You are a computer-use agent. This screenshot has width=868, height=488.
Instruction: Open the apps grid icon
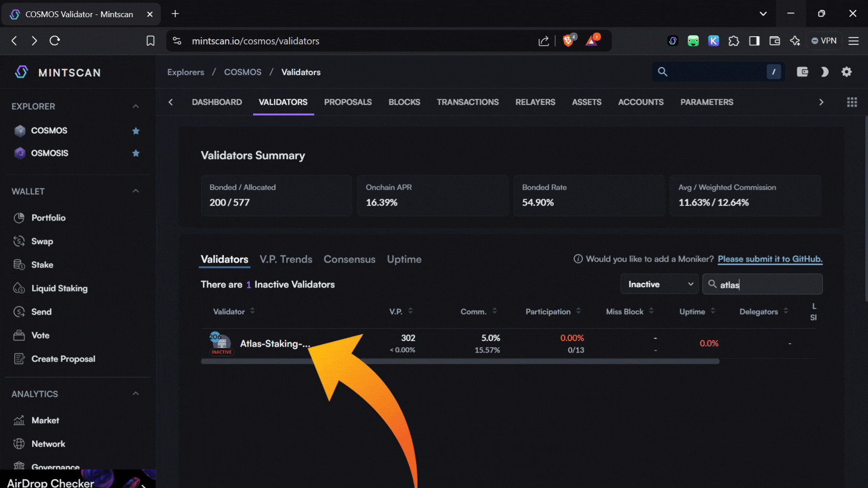pyautogui.click(x=851, y=102)
